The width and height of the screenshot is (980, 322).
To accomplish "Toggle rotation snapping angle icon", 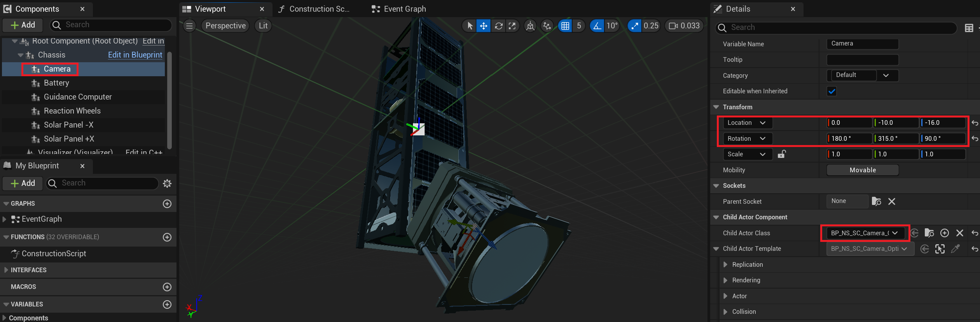I will click(597, 26).
